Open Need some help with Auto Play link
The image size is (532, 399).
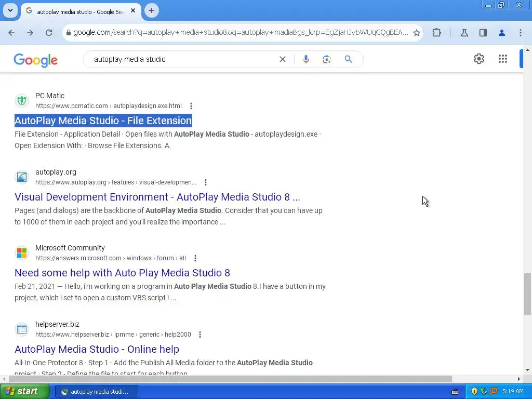122,273
